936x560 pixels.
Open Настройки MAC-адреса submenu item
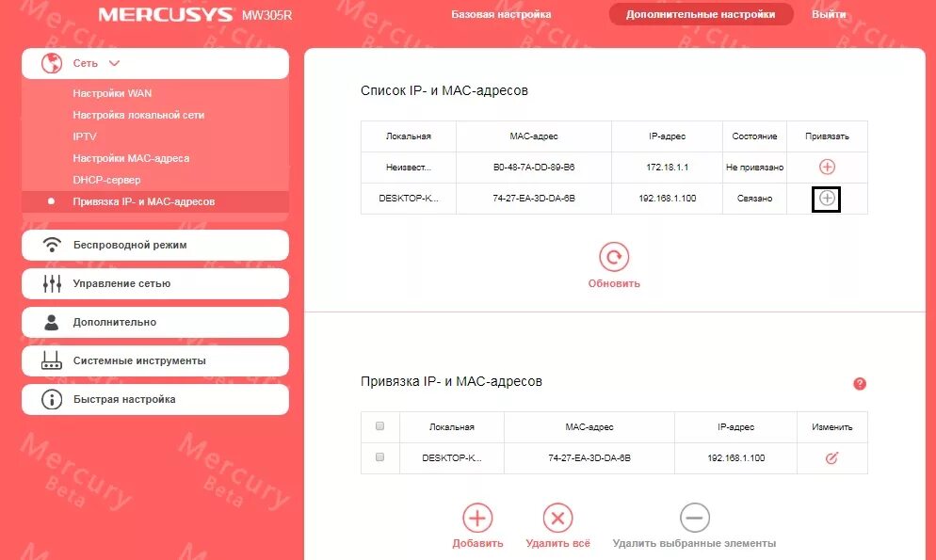[131, 158]
